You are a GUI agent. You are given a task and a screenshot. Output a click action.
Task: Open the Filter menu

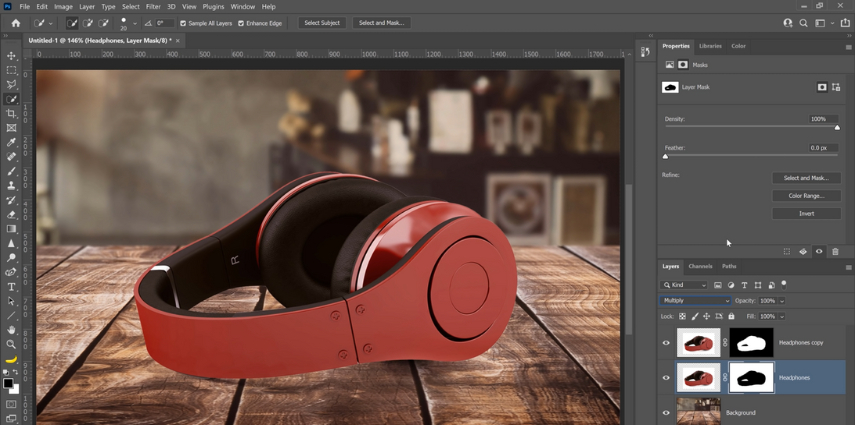point(153,6)
